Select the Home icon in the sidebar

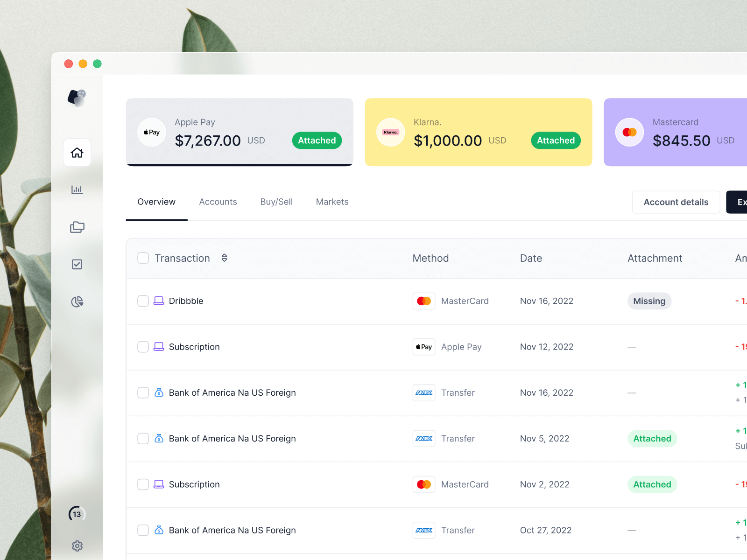77,152
